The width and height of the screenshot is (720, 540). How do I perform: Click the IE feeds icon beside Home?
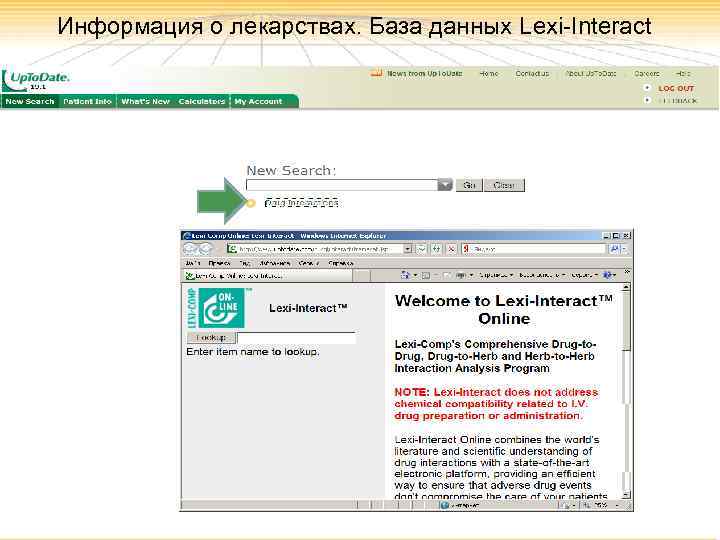pos(426,275)
